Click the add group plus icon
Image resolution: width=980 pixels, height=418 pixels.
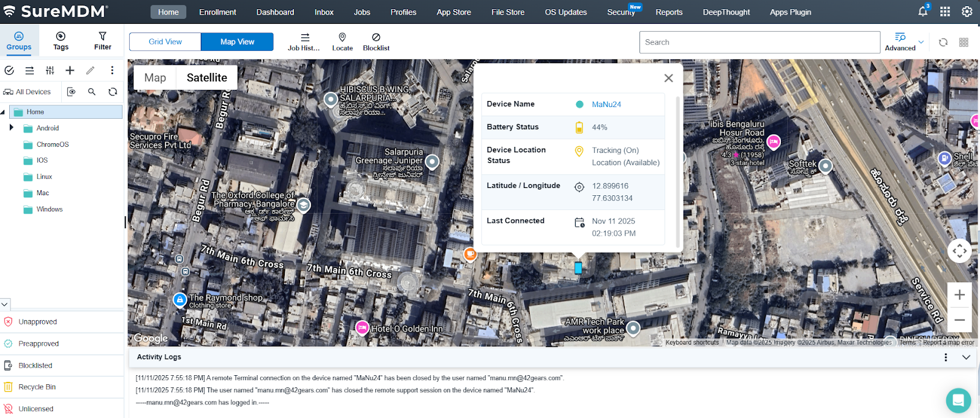(70, 70)
